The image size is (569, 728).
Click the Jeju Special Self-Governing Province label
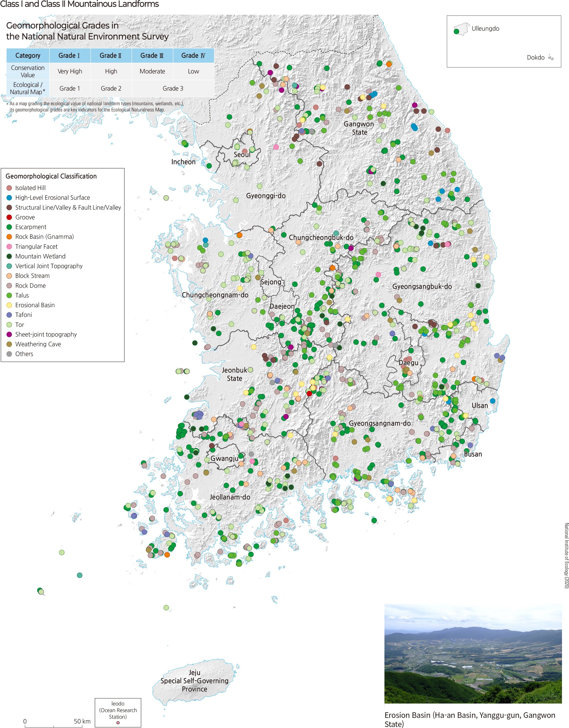[x=194, y=681]
